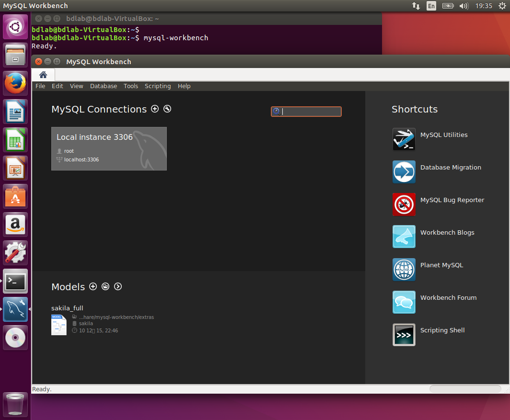Show more model options arrow icon
Image resolution: width=510 pixels, height=420 pixels.
click(118, 286)
